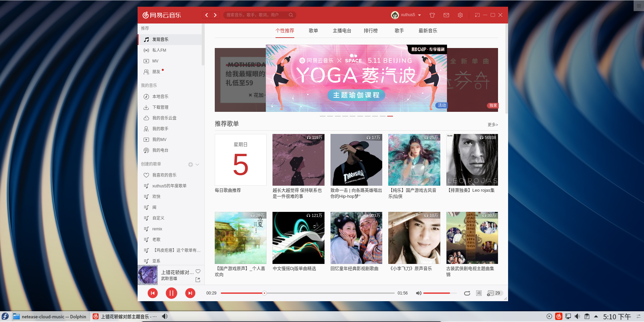Image resolution: width=644 pixels, height=322 pixels.
Task: Open the 自定义 playlist
Action: click(170, 218)
